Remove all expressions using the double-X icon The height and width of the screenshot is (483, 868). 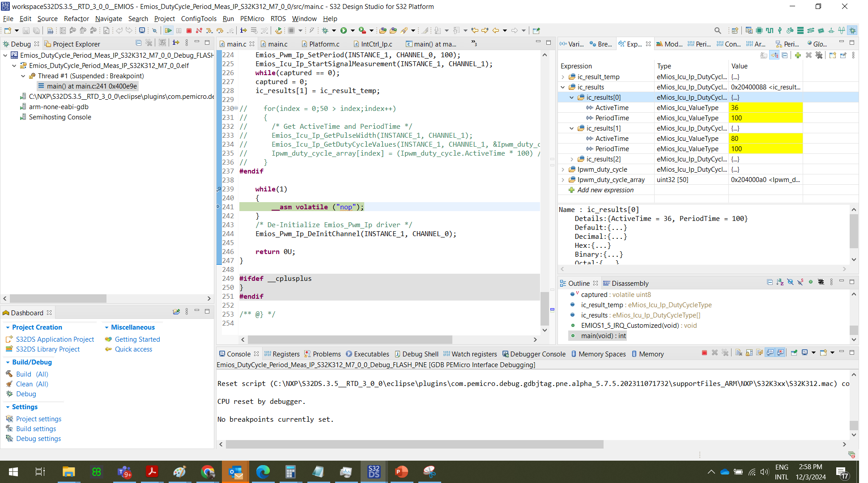coord(819,55)
